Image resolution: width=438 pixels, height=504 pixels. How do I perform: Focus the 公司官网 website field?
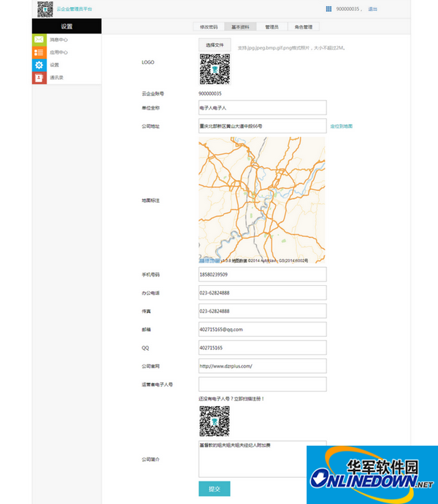262,366
